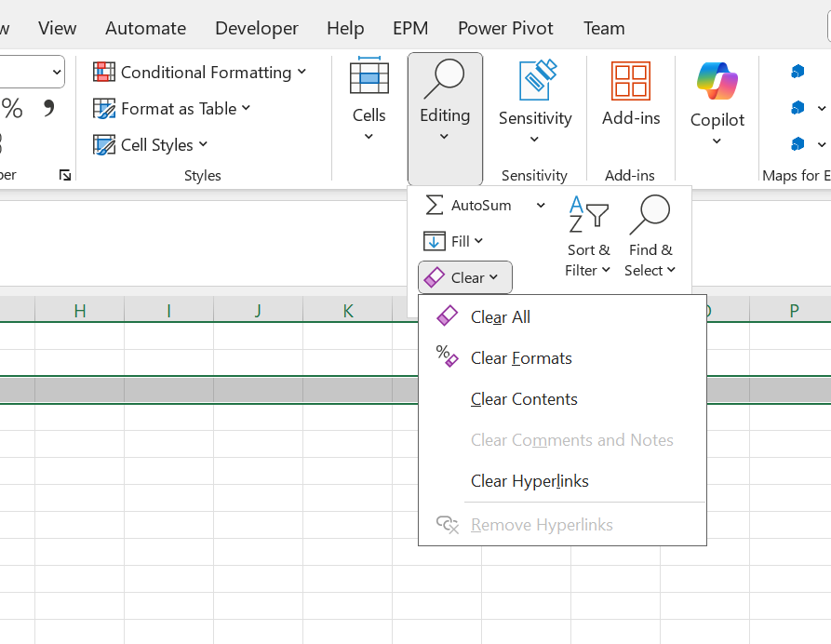Select Clear Formats option

tap(521, 358)
